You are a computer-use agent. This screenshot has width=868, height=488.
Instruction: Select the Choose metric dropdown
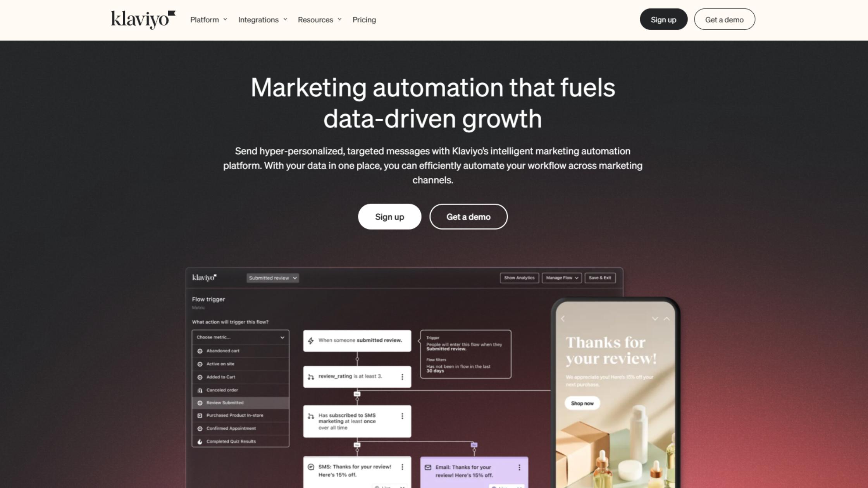[239, 337]
